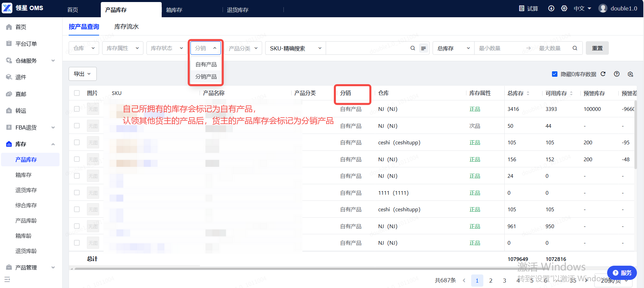Click the double1.0 user avatar

tap(603, 8)
